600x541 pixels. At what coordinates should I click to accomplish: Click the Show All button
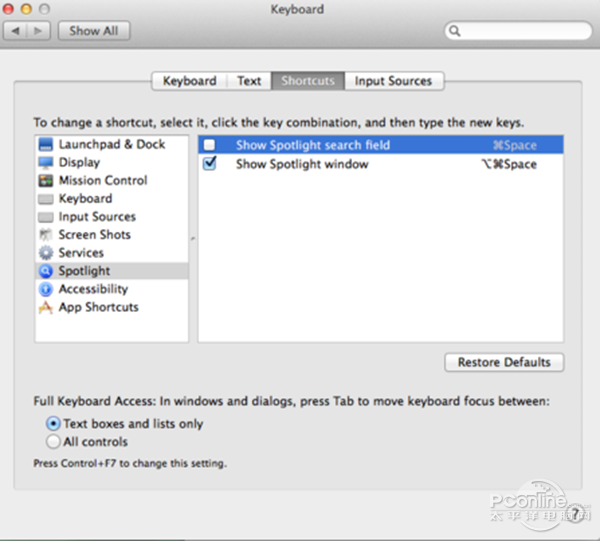93,31
